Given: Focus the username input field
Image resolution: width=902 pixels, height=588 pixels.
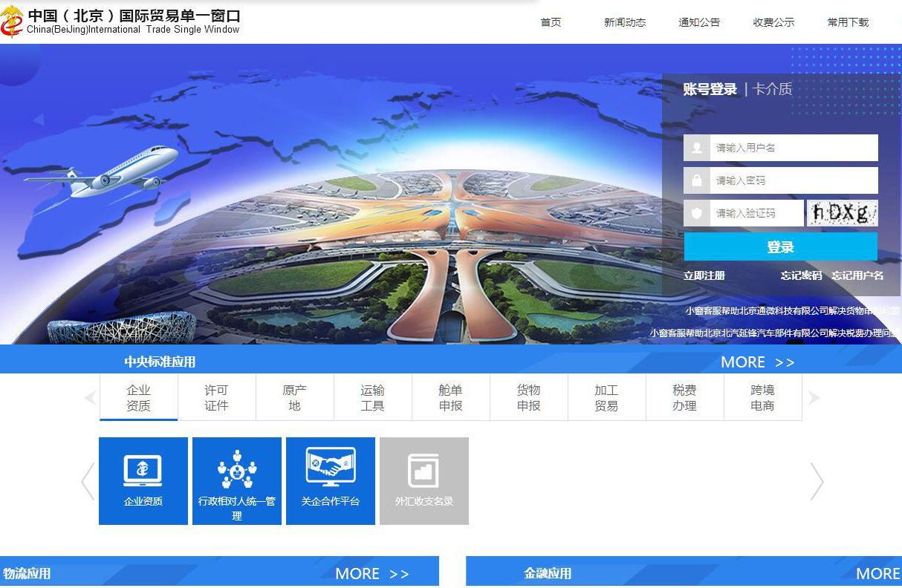Looking at the screenshot, I should point(793,148).
